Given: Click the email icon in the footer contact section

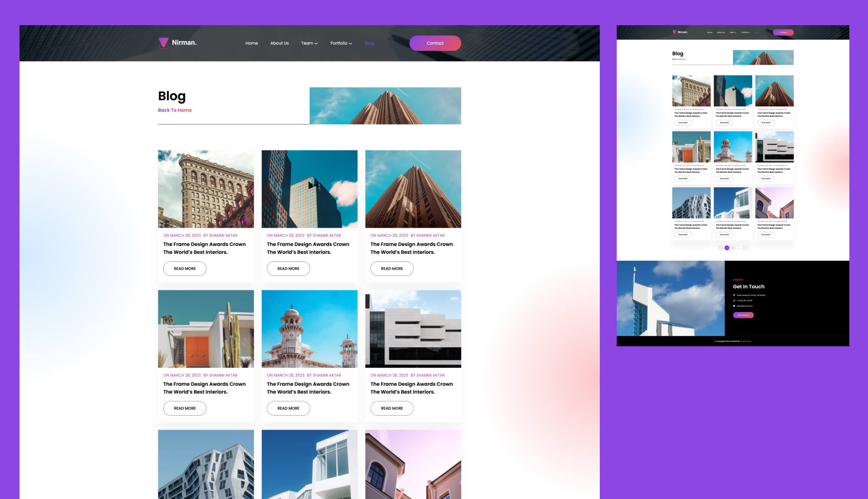Looking at the screenshot, I should click(734, 306).
